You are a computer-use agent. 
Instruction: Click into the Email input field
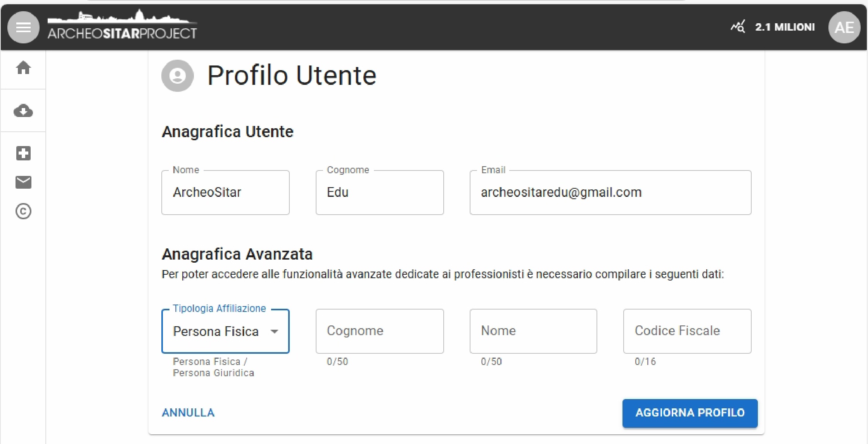point(610,193)
